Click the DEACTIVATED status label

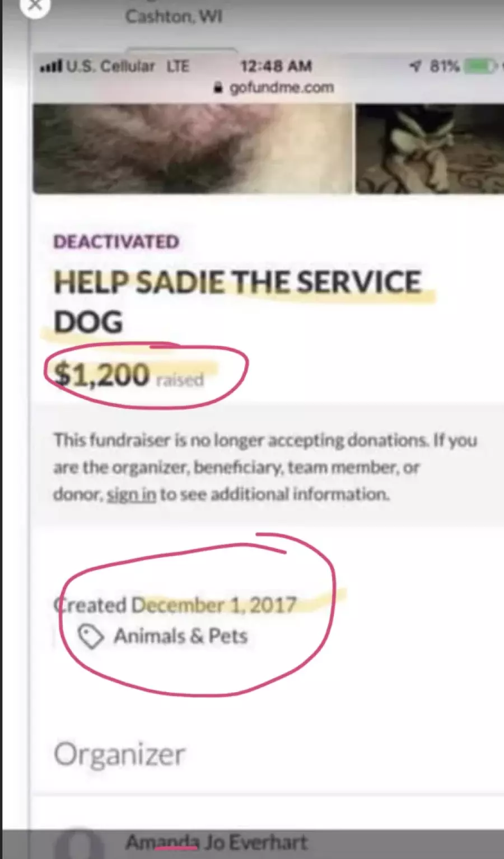tap(116, 242)
